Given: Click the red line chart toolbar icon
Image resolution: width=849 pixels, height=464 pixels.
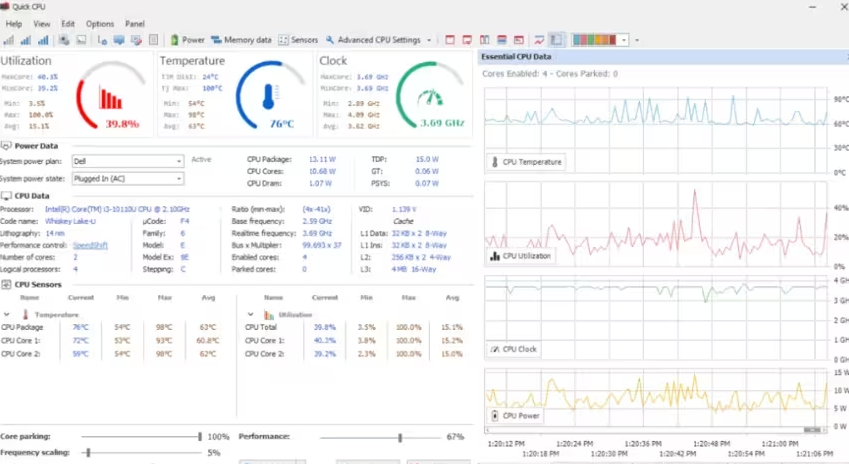Looking at the screenshot, I should [x=539, y=40].
